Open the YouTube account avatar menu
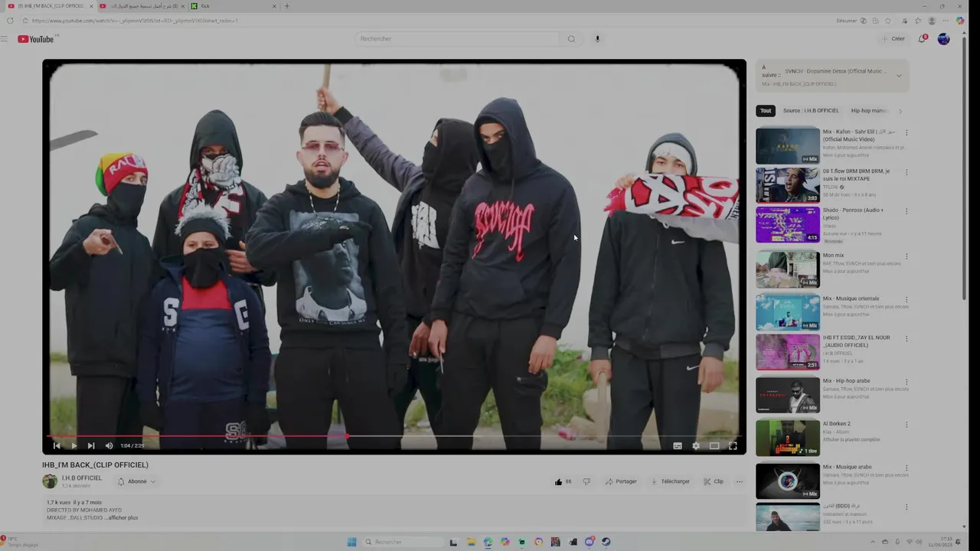The height and width of the screenshot is (551, 980). 943,39
